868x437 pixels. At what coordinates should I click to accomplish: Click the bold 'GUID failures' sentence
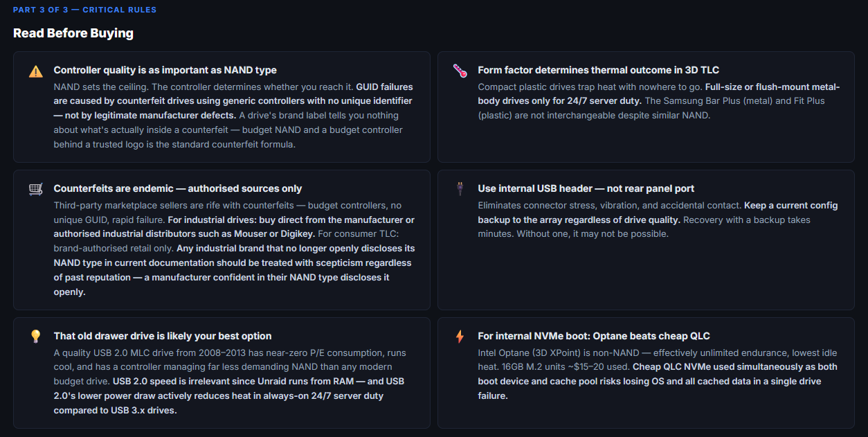tap(233, 101)
